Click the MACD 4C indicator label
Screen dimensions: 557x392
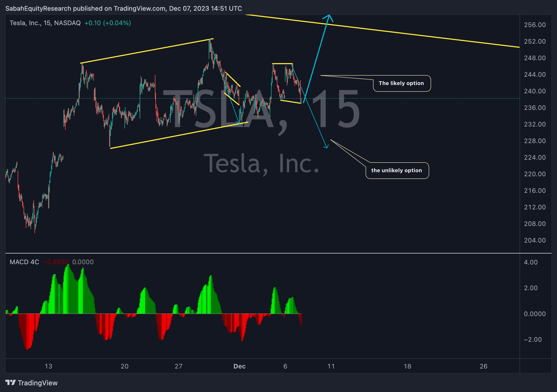24,262
